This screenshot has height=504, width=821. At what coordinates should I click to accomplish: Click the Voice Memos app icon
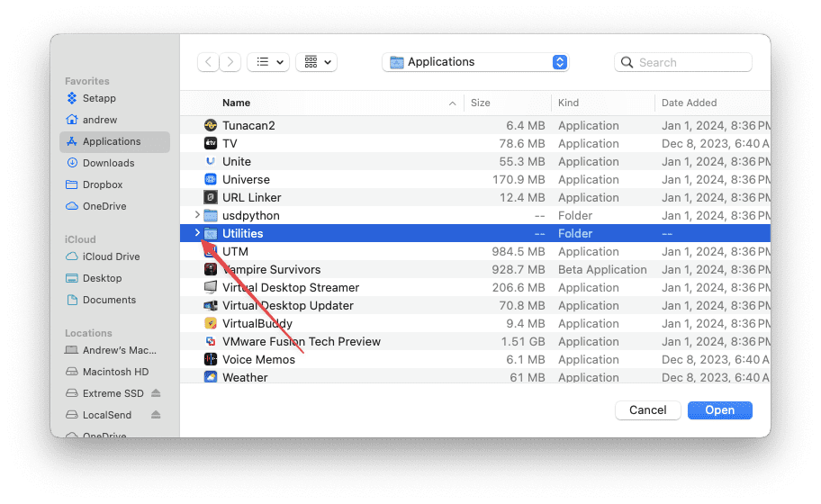pos(211,360)
